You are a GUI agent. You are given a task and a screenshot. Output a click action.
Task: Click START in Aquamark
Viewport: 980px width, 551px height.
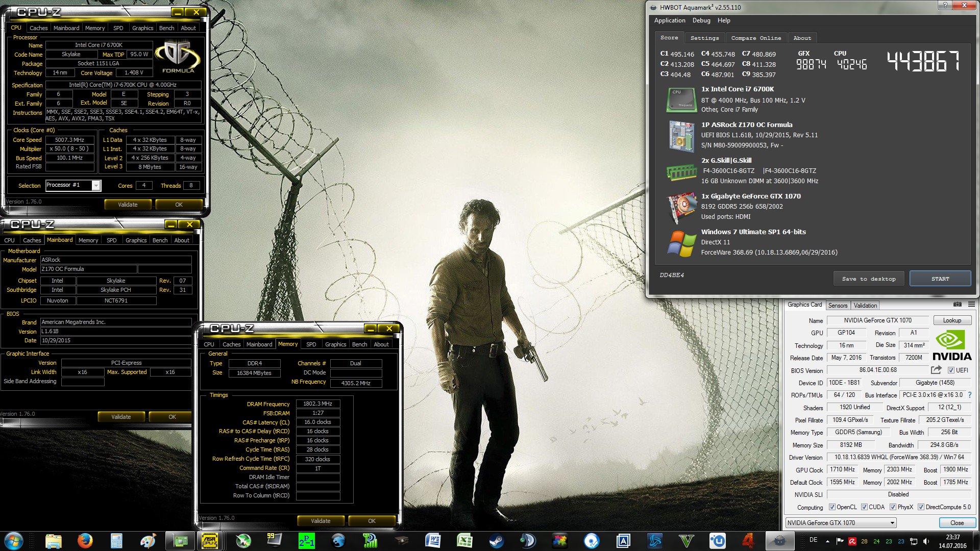pos(940,279)
